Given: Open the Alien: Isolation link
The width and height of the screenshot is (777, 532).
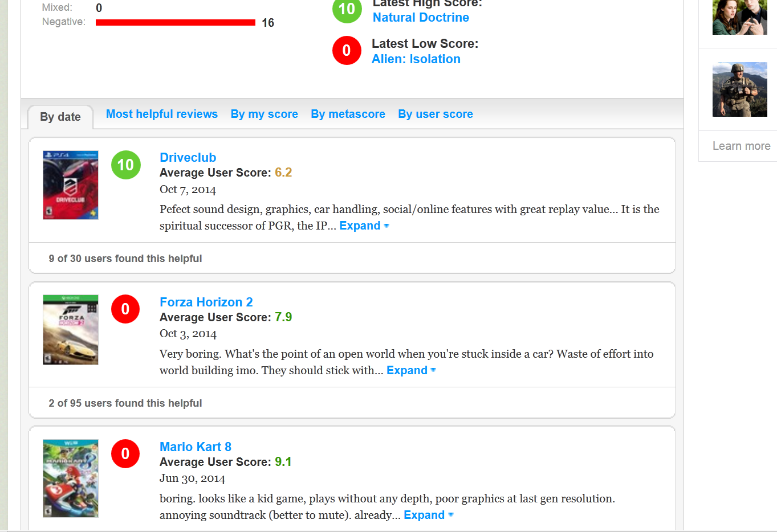Looking at the screenshot, I should (x=416, y=59).
